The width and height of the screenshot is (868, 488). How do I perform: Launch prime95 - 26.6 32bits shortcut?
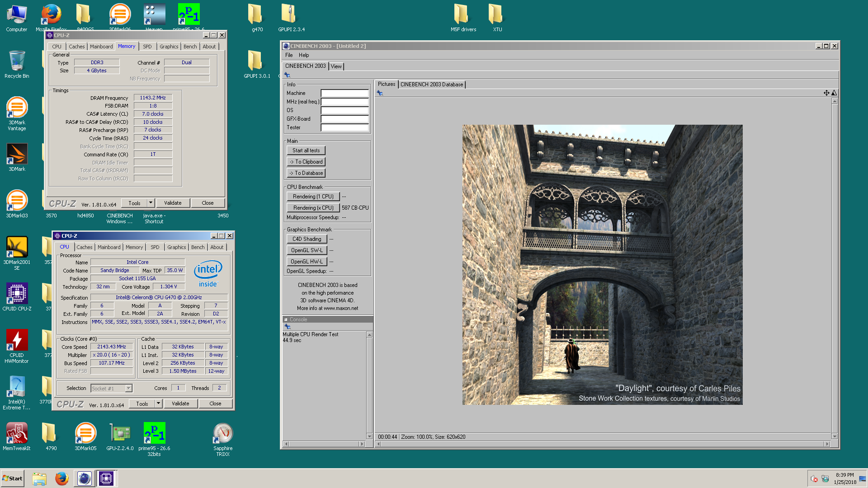coord(154,439)
